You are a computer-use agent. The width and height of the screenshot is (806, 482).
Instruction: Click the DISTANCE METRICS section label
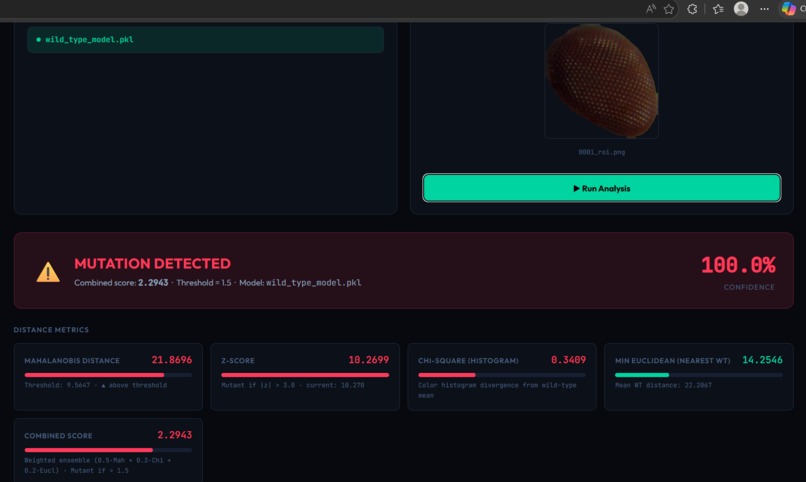point(51,330)
